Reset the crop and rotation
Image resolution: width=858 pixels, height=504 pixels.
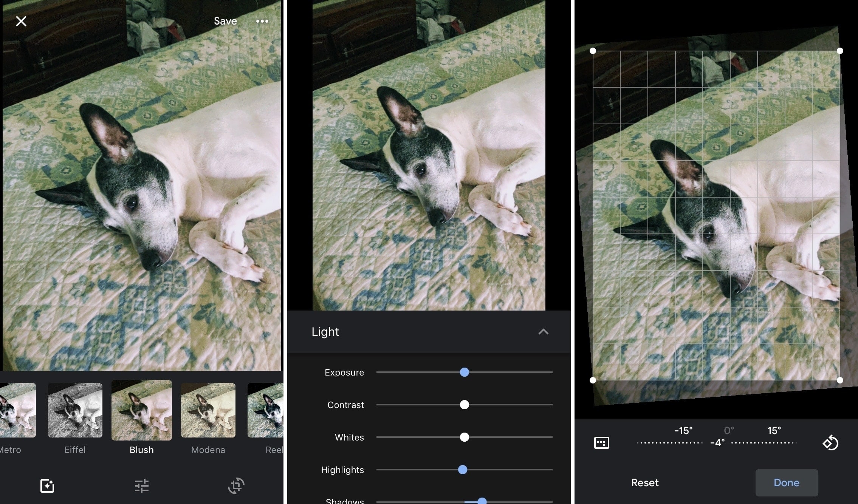pyautogui.click(x=645, y=483)
